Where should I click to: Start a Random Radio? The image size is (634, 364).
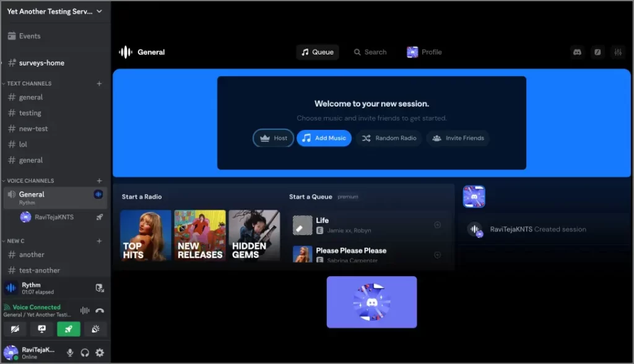tap(389, 138)
